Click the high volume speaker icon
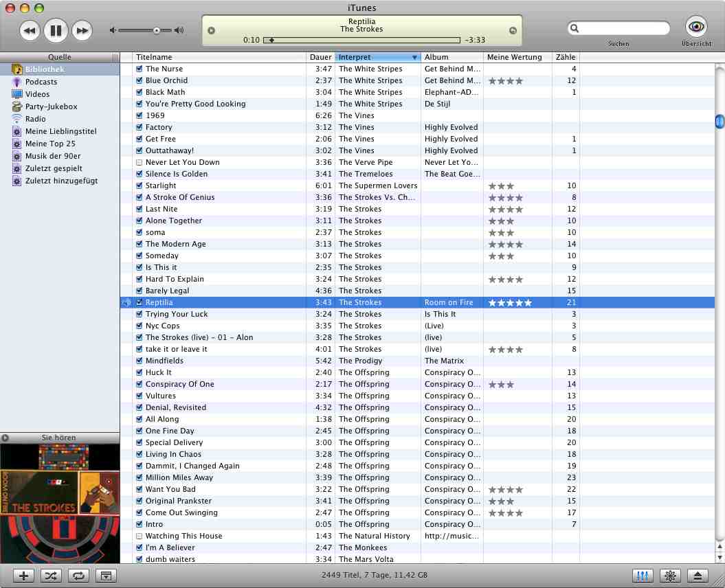 179,30
